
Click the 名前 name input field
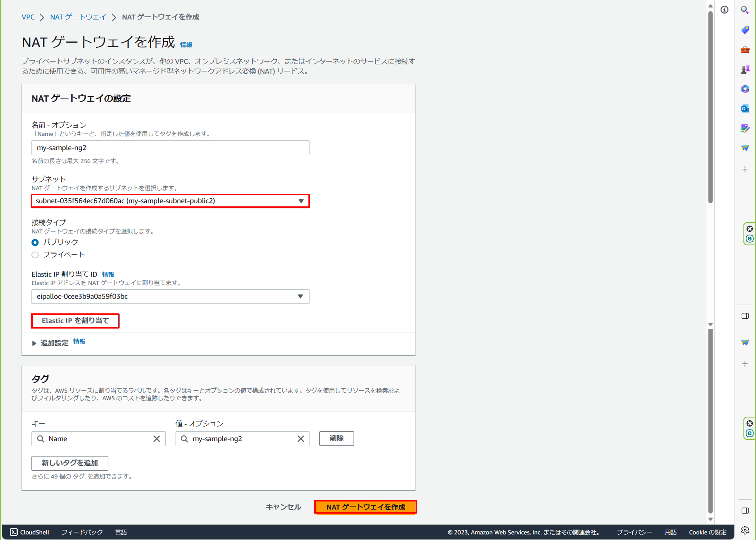pyautogui.click(x=170, y=148)
